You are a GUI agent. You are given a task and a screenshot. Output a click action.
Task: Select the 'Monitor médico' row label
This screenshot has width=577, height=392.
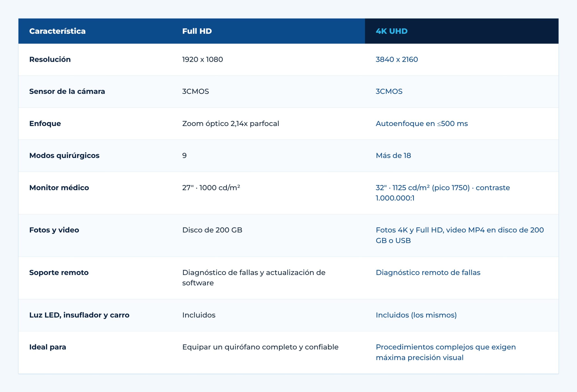[x=59, y=188]
